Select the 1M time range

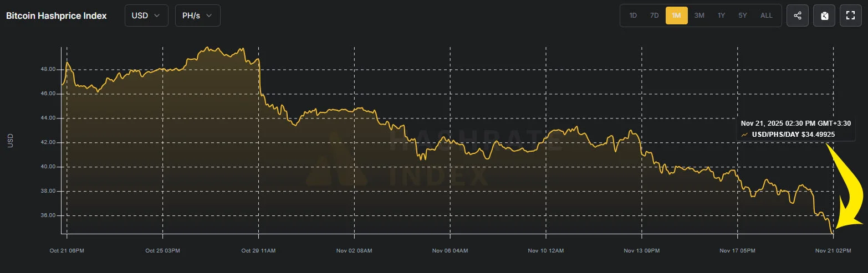point(676,16)
